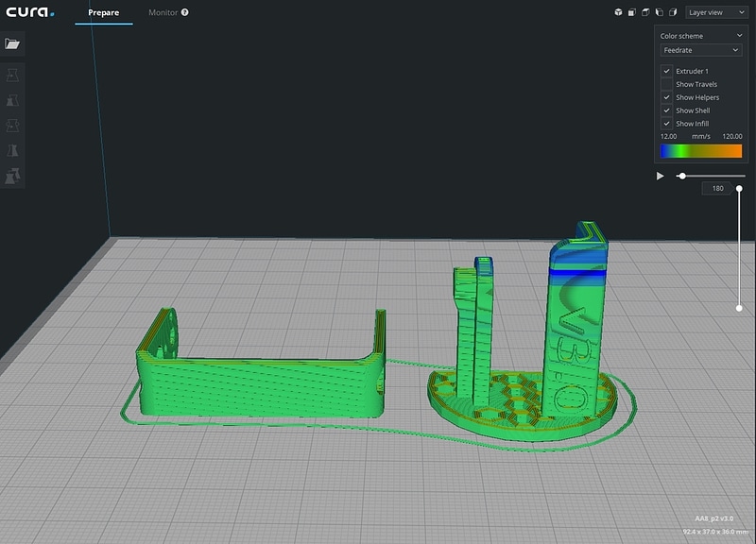
Task: Click the 12.00 minimum feedrate value
Action: click(x=669, y=136)
